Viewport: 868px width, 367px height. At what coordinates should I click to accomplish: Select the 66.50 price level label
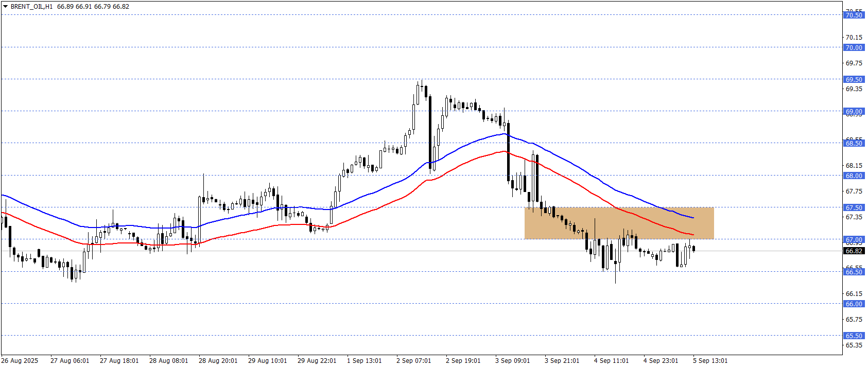coord(854,272)
